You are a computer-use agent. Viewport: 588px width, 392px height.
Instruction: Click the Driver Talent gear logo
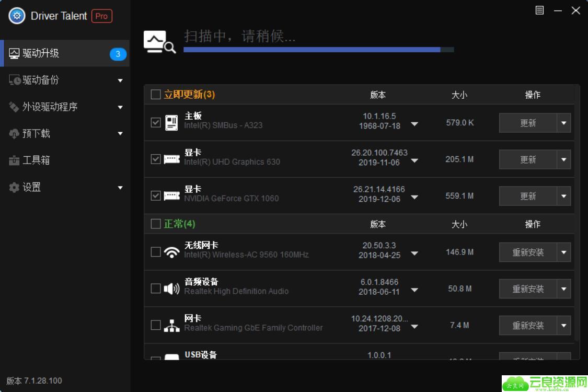pyautogui.click(x=17, y=16)
